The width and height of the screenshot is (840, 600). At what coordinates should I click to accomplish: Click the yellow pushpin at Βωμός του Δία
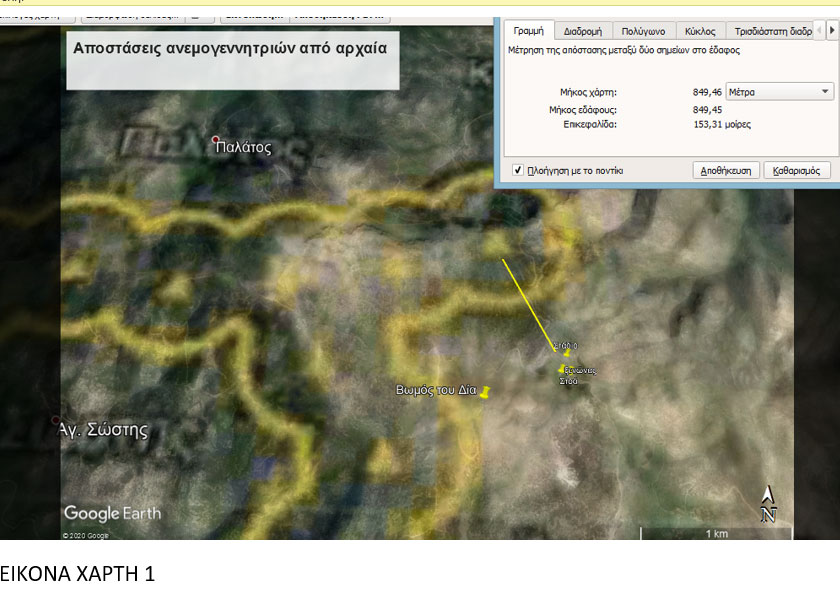click(x=486, y=392)
